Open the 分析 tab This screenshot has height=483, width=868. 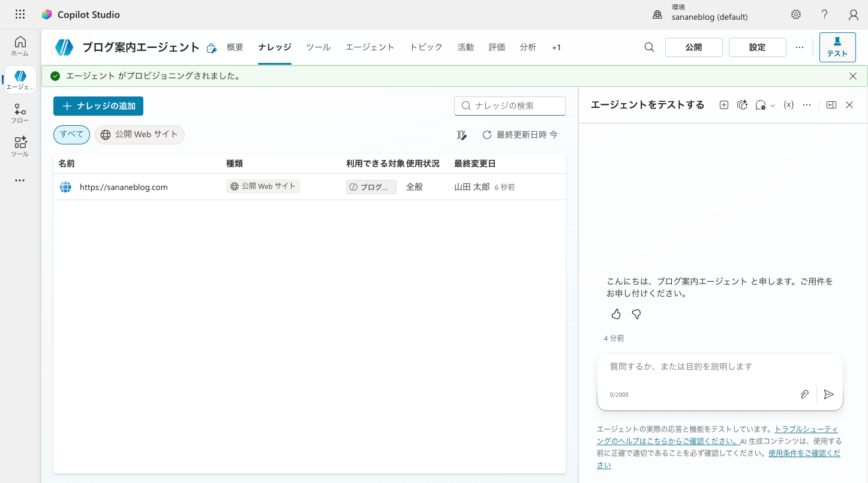(528, 47)
